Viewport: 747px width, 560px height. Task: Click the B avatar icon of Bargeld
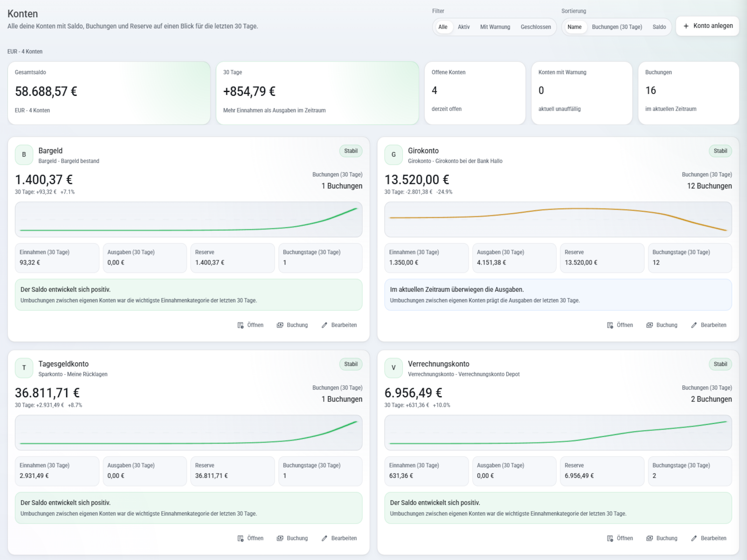pyautogui.click(x=24, y=155)
